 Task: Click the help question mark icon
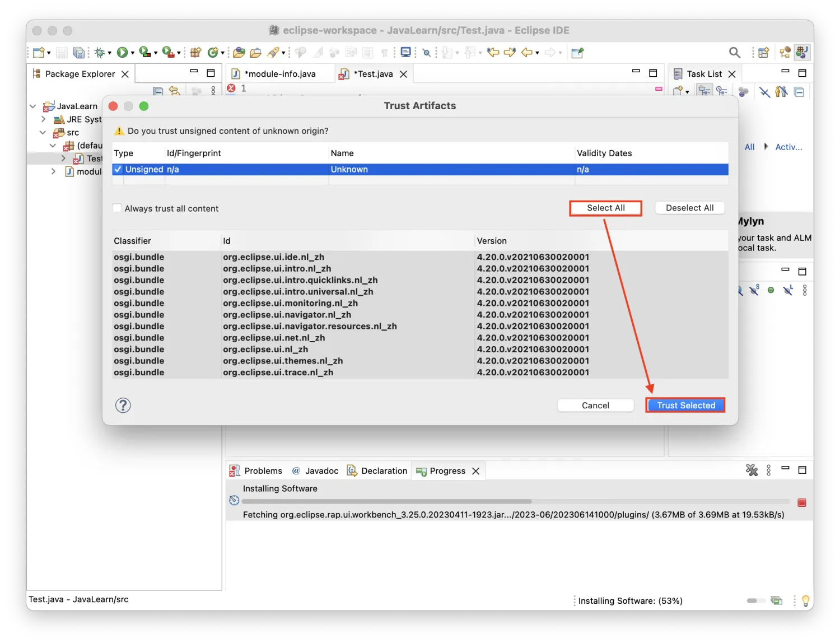tap(123, 406)
